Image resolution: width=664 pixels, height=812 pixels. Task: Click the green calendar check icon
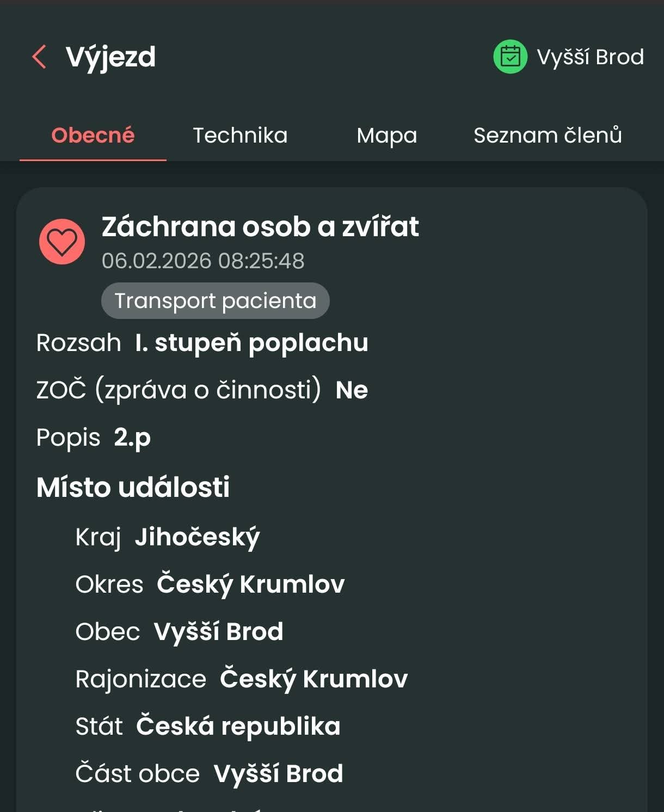click(x=510, y=57)
